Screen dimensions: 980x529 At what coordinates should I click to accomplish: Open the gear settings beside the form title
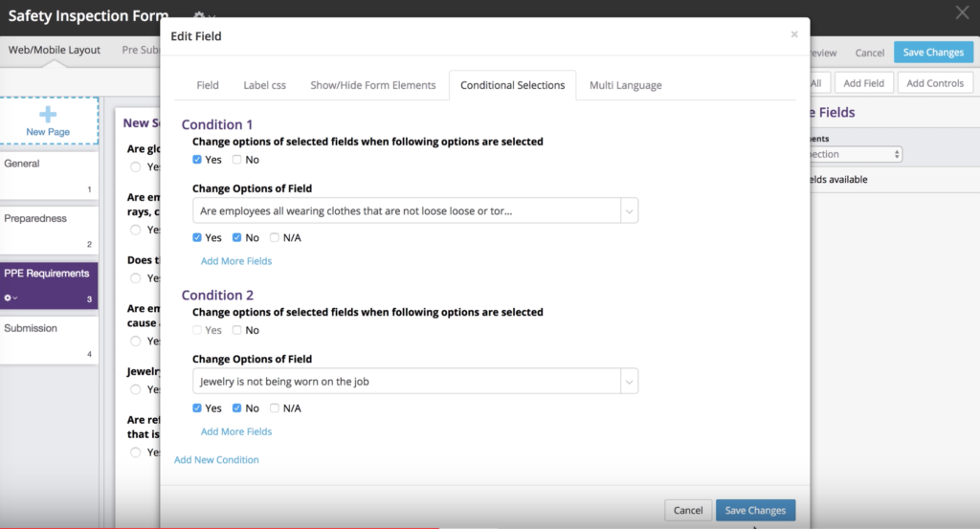coord(204,15)
